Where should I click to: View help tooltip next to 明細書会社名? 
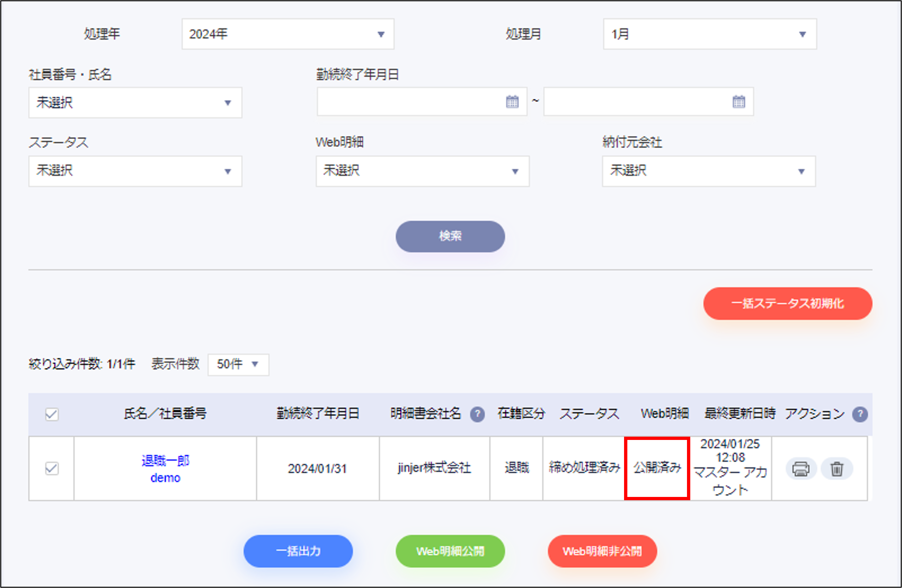point(478,414)
